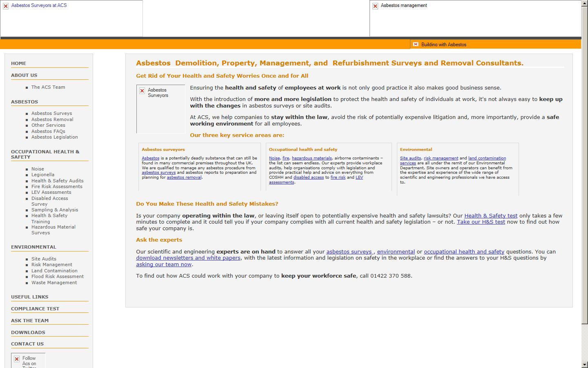This screenshot has width=588, height=368.
Task: Select ASK THE TEAM in the sidebar
Action: (30, 320)
